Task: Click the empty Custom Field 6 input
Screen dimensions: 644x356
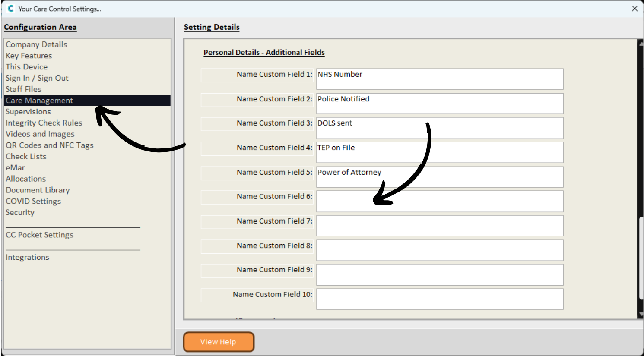Action: pyautogui.click(x=439, y=202)
